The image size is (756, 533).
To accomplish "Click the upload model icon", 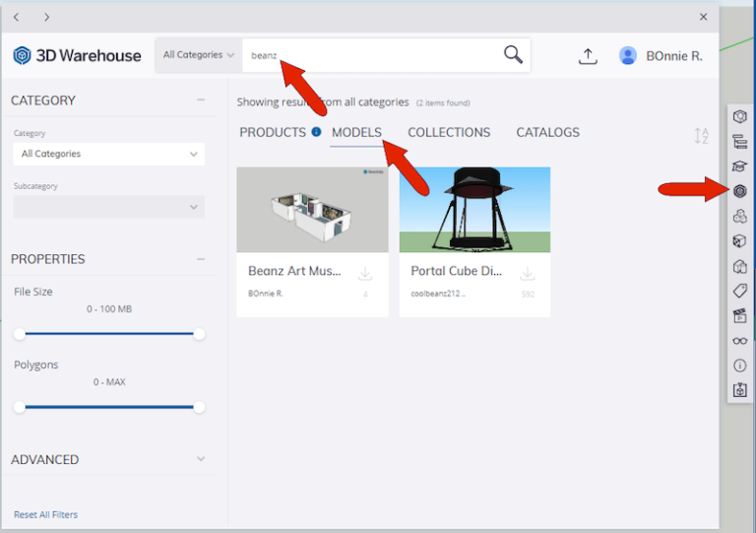I will (588, 56).
